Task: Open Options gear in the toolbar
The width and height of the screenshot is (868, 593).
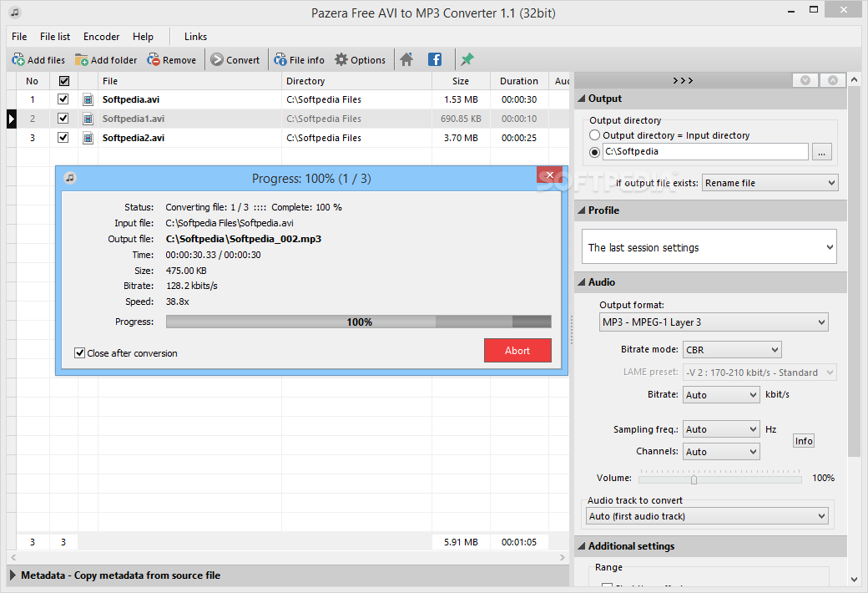Action: [361, 60]
